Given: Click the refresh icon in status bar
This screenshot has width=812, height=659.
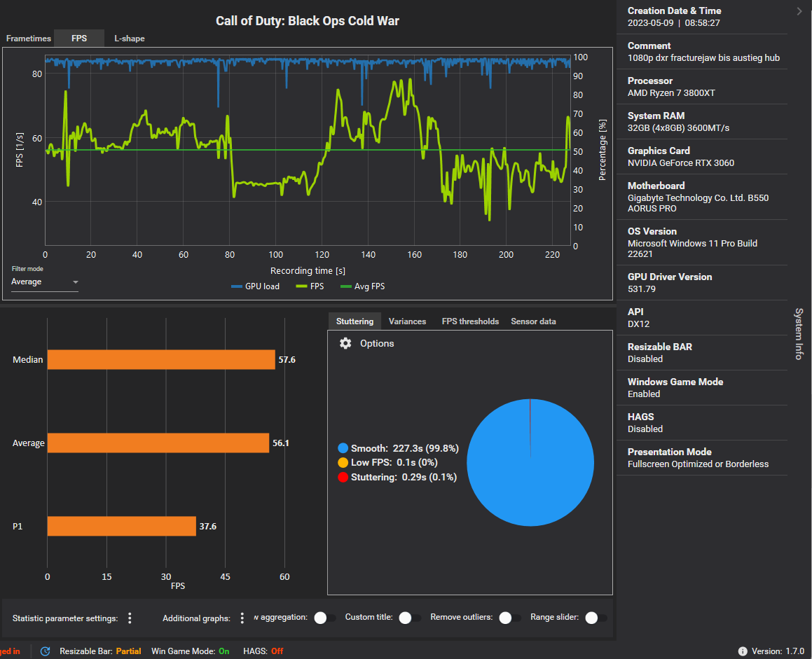Looking at the screenshot, I should click(45, 651).
